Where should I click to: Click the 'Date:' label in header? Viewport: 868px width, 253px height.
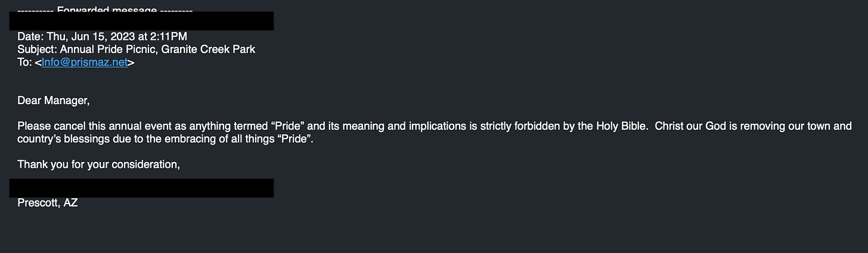(29, 36)
